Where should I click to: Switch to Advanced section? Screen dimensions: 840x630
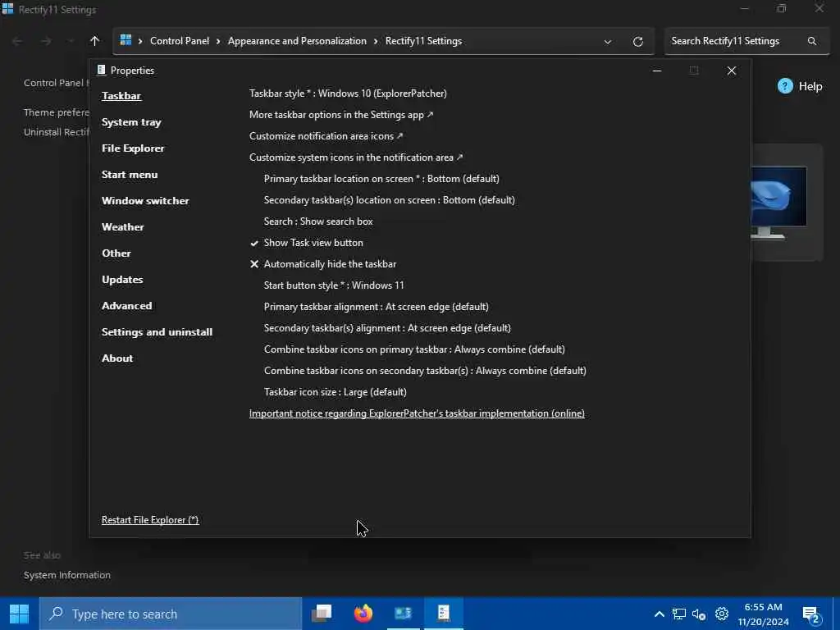pyautogui.click(x=126, y=306)
